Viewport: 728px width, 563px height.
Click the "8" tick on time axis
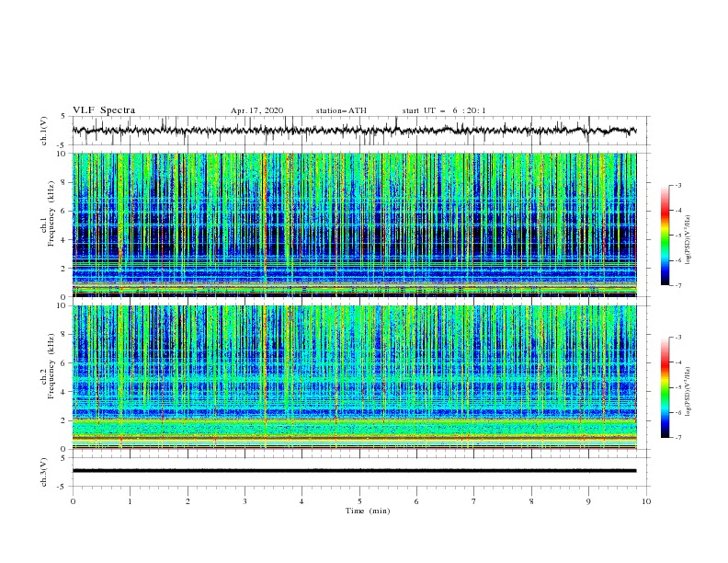coord(531,501)
